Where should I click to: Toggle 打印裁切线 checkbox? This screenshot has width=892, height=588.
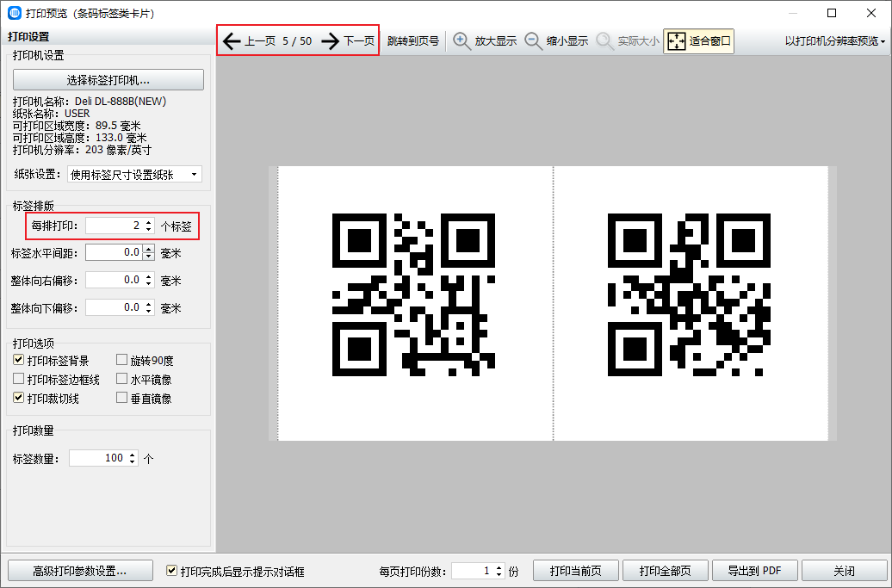click(19, 398)
